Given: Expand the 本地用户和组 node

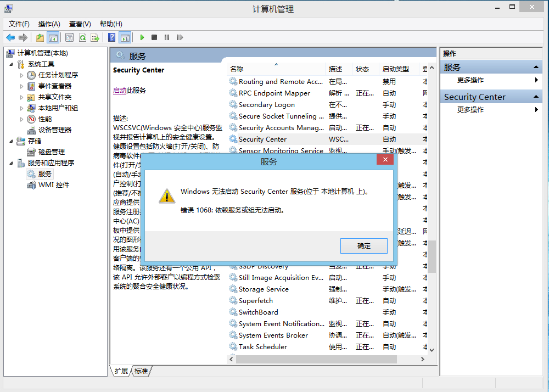Looking at the screenshot, I should point(22,108).
